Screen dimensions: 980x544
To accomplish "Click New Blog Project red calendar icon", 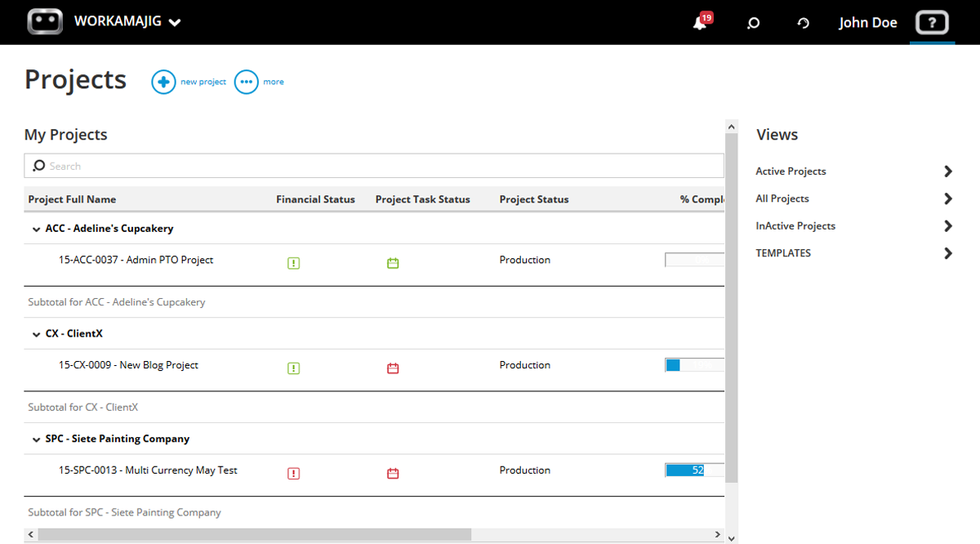I will pos(393,368).
